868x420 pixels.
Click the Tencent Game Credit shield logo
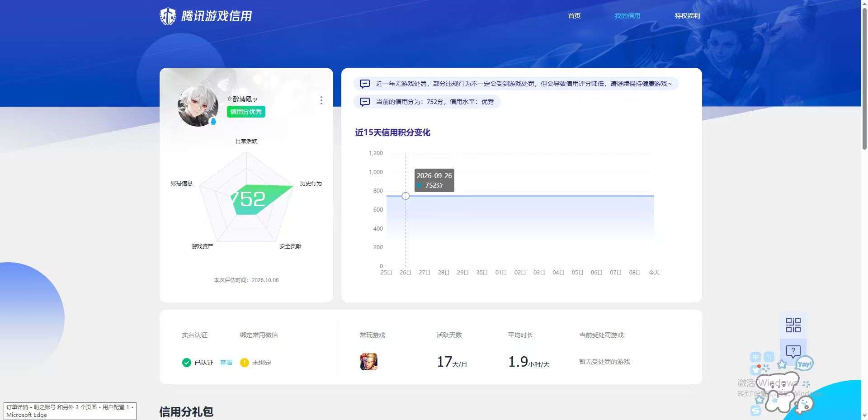[x=168, y=16]
